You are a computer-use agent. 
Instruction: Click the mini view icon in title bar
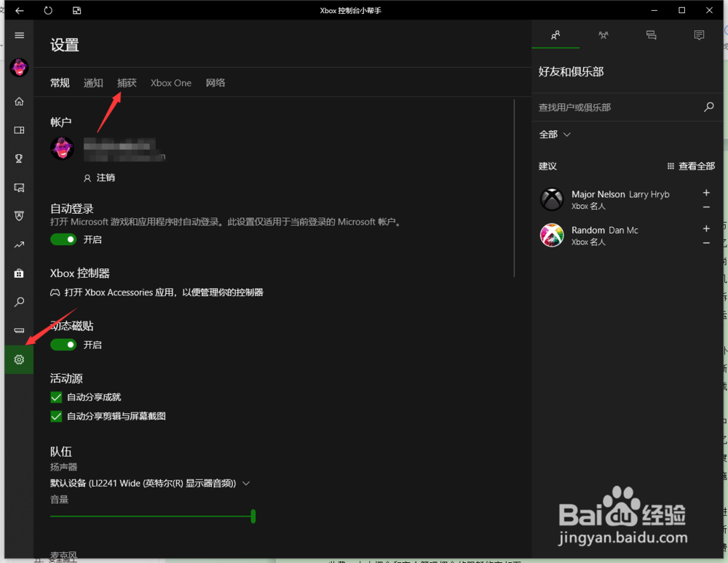click(x=76, y=10)
